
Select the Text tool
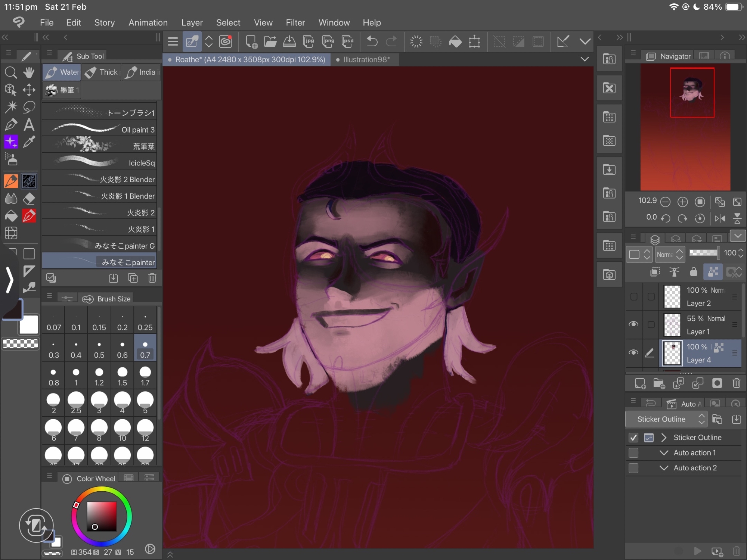(29, 125)
